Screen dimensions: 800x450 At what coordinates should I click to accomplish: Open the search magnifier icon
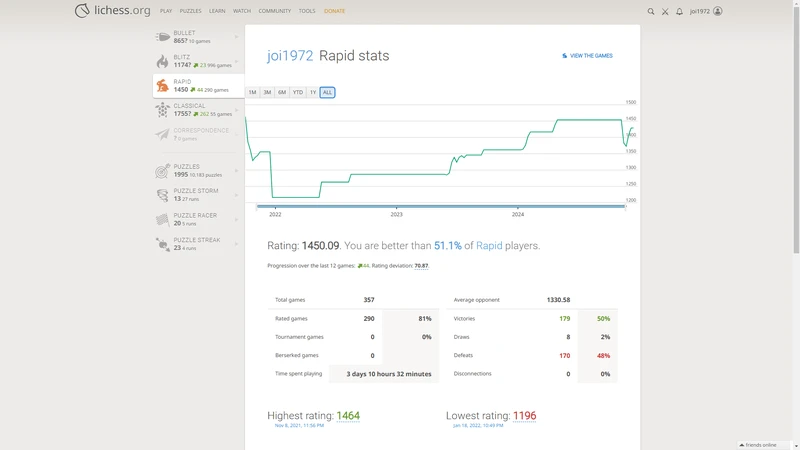(651, 11)
